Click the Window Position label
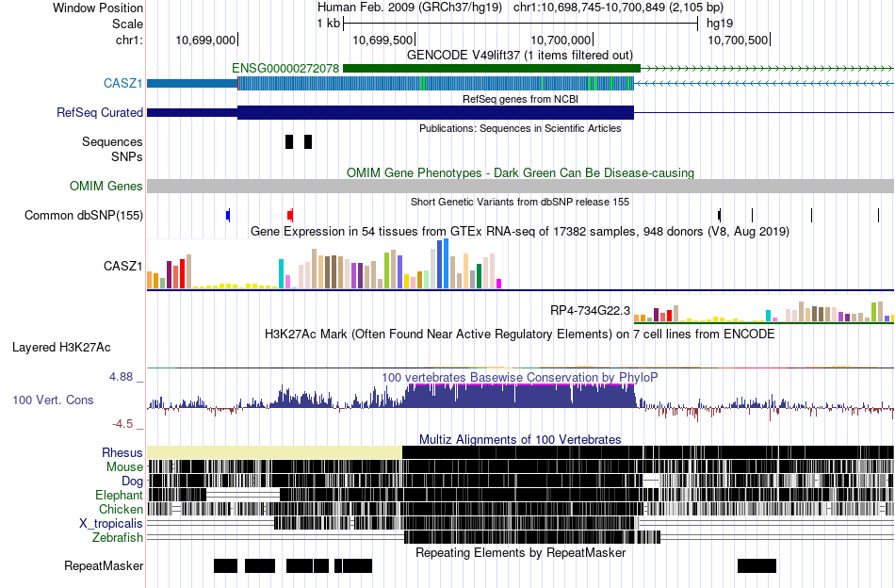 tap(98, 8)
